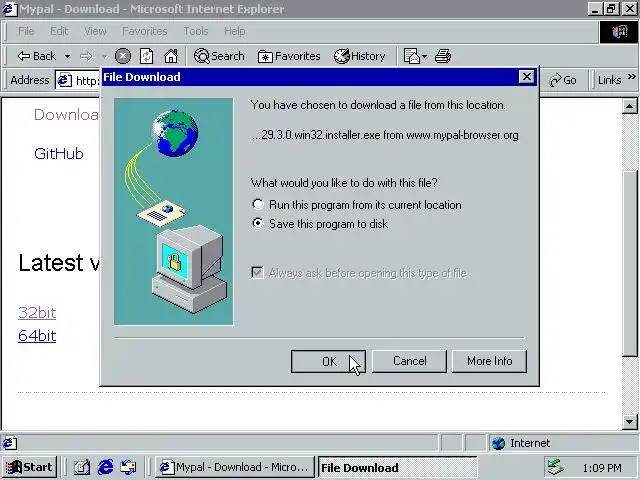Open the View menu
The width and height of the screenshot is (640, 480).
point(95,31)
